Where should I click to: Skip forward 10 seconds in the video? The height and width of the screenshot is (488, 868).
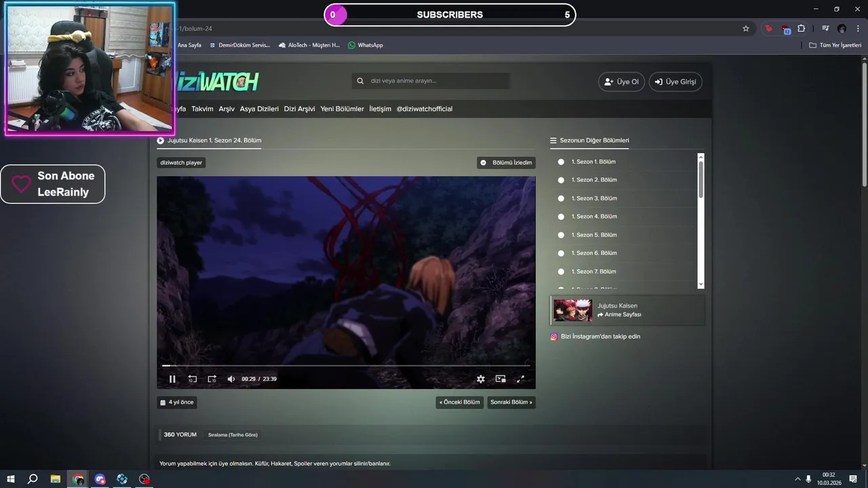tap(212, 379)
